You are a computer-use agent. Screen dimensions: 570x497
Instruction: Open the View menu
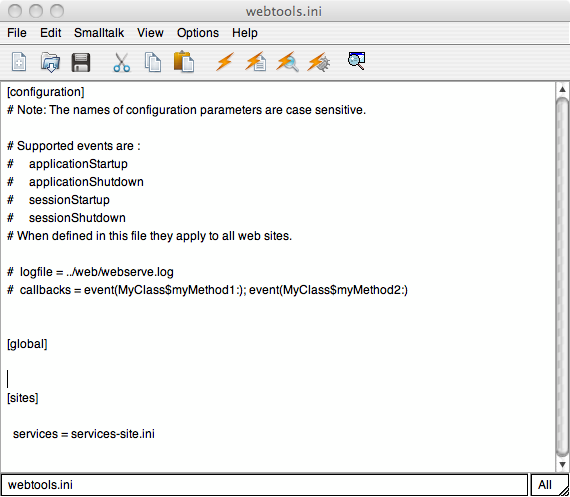click(150, 33)
